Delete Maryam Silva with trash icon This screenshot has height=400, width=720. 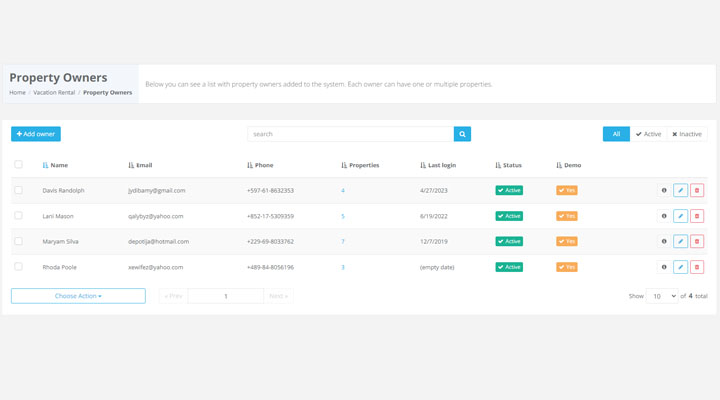point(697,241)
